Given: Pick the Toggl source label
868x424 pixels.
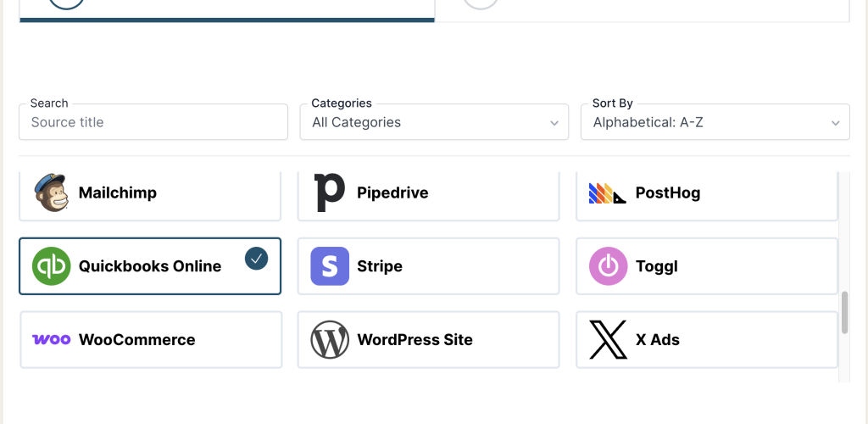Looking at the screenshot, I should point(657,266).
